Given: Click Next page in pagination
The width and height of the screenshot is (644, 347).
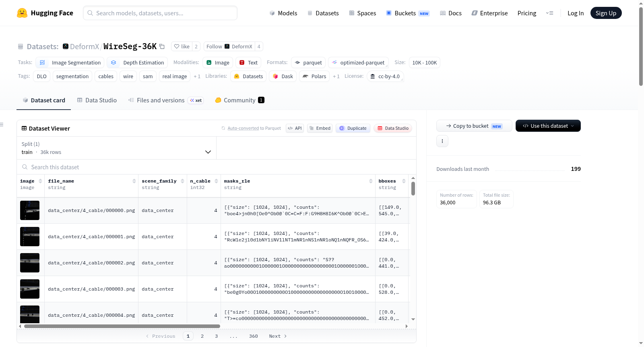Looking at the screenshot, I should (x=278, y=336).
